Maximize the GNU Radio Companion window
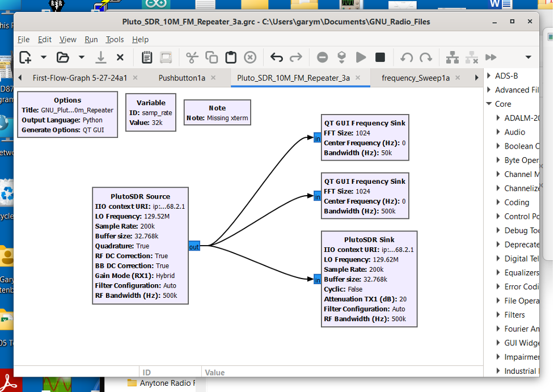Image resolution: width=554 pixels, height=392 pixels. point(512,22)
